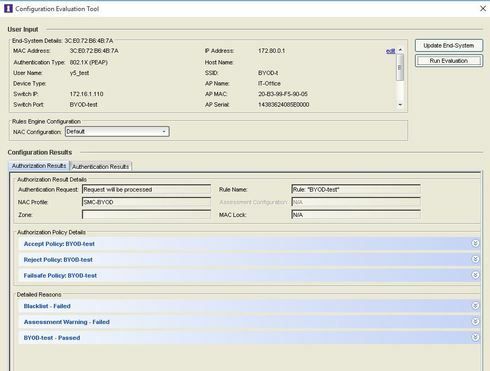Click the Accept Policy: BYOD-test title text
This screenshot has height=371, width=490.
click(59, 244)
